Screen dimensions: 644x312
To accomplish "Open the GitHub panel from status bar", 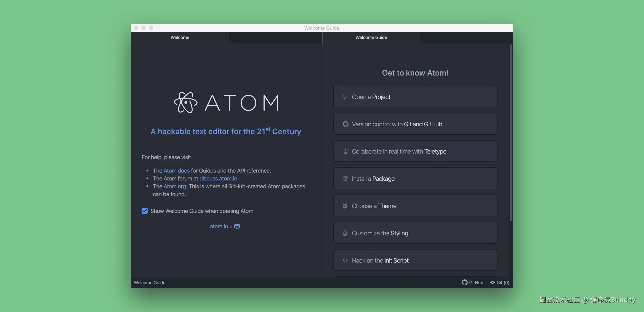I will point(472,283).
